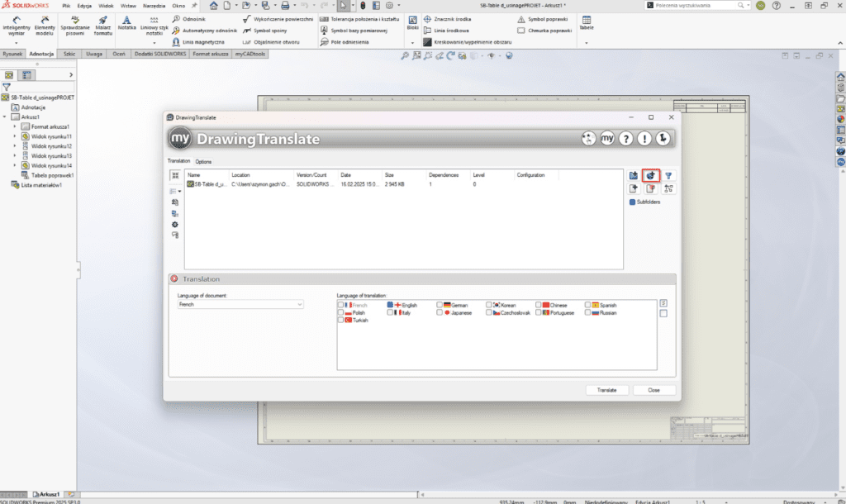
Task: Run Sprawdzanie pisowni spell check
Action: tap(75, 26)
